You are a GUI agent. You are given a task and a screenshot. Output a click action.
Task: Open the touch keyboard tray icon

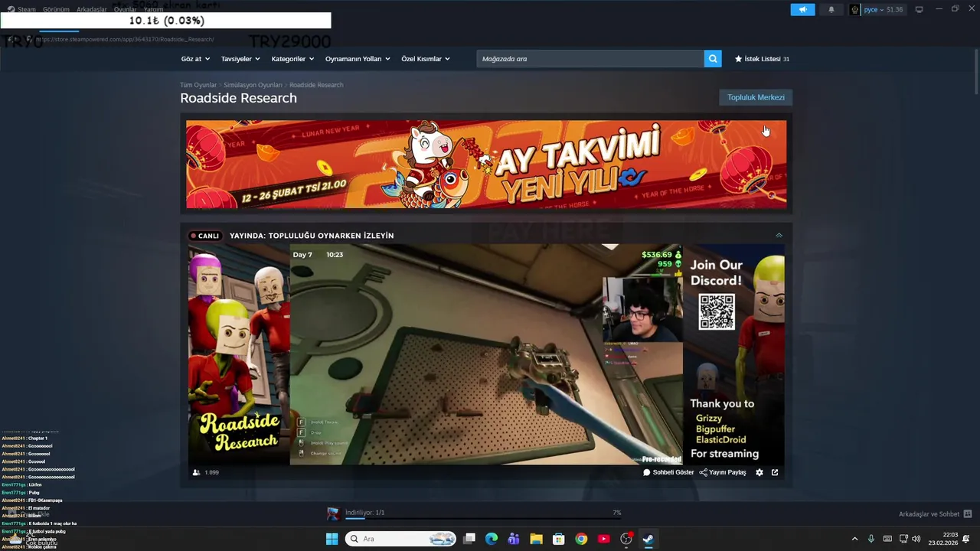pyautogui.click(x=887, y=539)
